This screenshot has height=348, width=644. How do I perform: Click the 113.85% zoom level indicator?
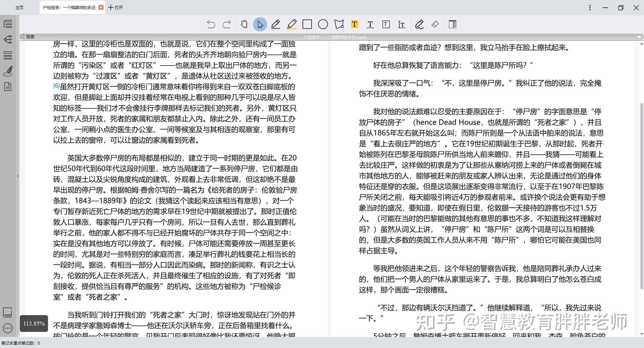[34, 324]
